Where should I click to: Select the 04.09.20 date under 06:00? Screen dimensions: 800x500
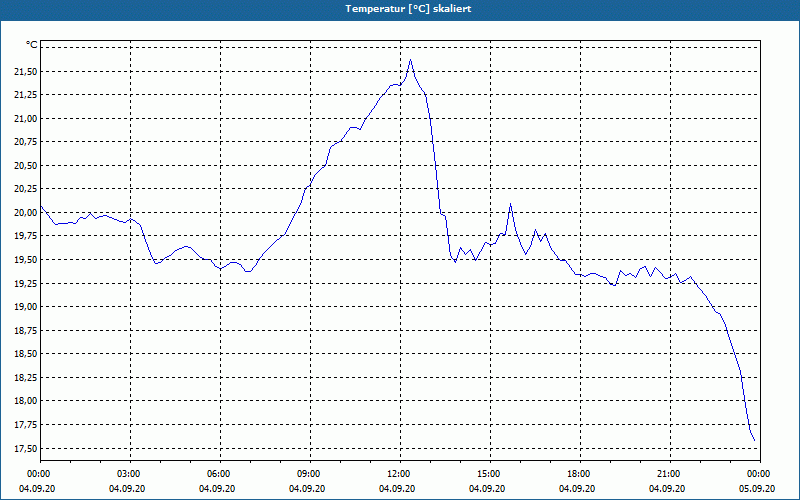[217, 489]
